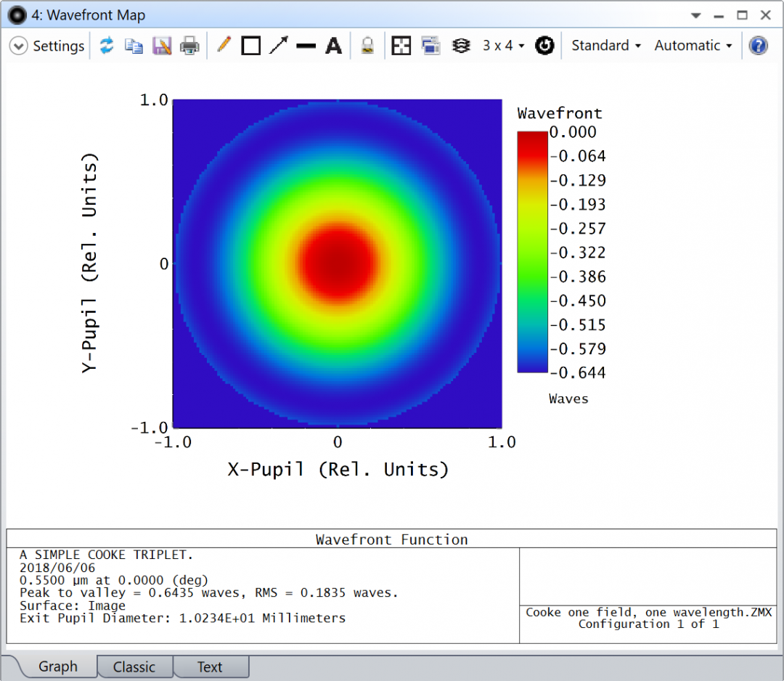
Task: Switch to the Text tab
Action: click(210, 666)
